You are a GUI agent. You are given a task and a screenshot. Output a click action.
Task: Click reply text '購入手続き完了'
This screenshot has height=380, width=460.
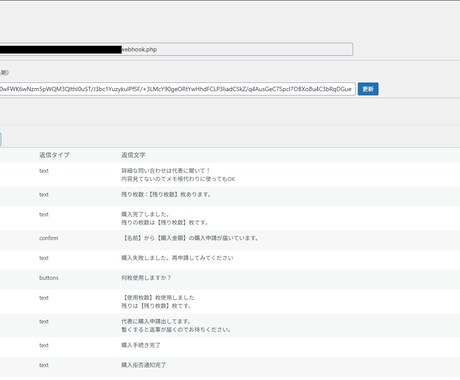pos(141,345)
